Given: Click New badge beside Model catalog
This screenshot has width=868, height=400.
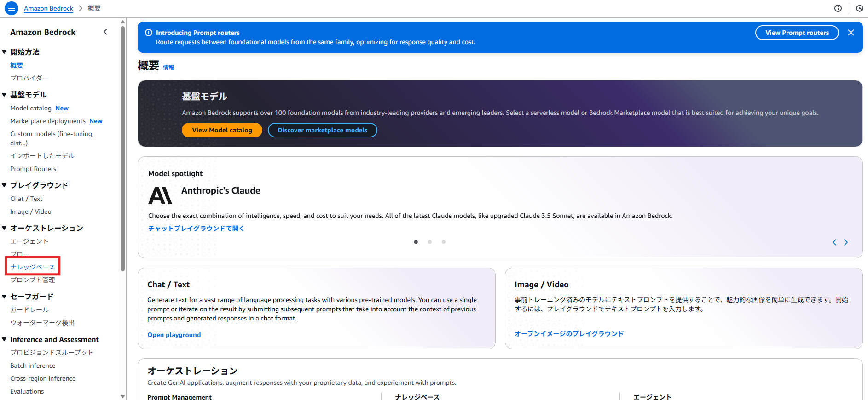Looking at the screenshot, I should point(62,108).
